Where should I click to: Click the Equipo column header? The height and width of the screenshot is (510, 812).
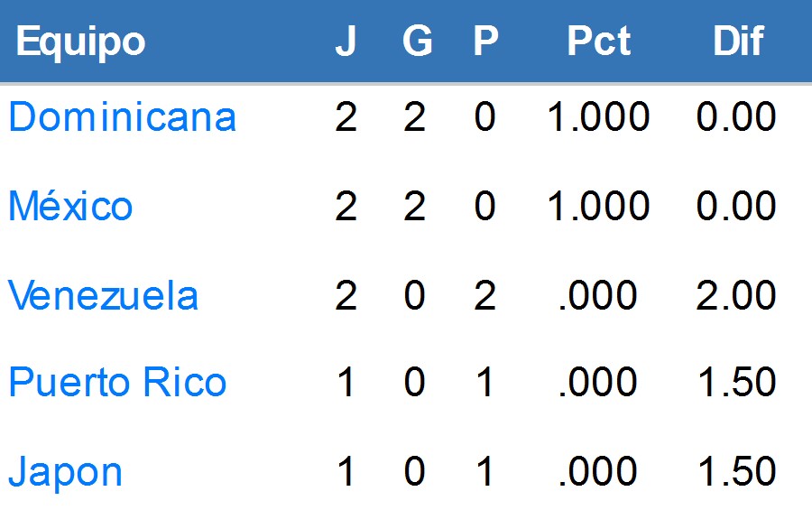(x=81, y=41)
